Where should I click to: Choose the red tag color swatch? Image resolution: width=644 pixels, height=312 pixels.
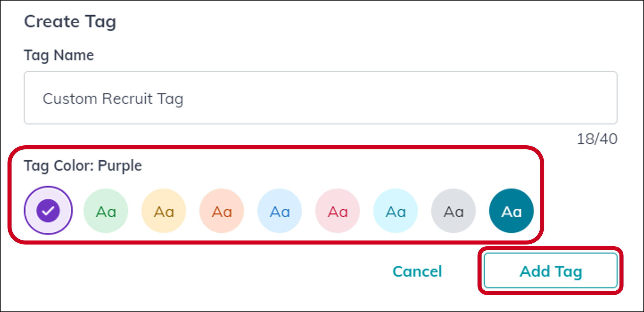click(337, 210)
